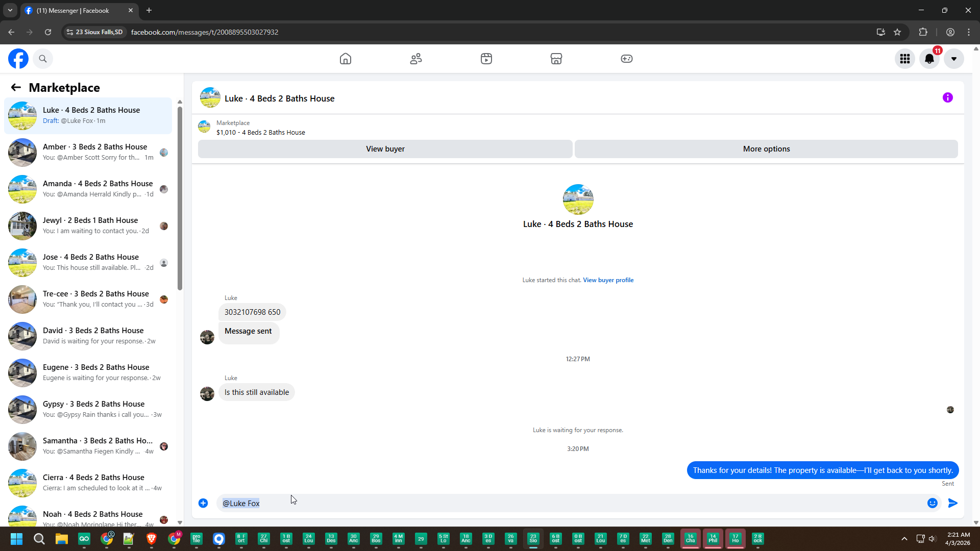
Task: Open site info chip 23 Sioux Falls,SD
Action: point(95,32)
